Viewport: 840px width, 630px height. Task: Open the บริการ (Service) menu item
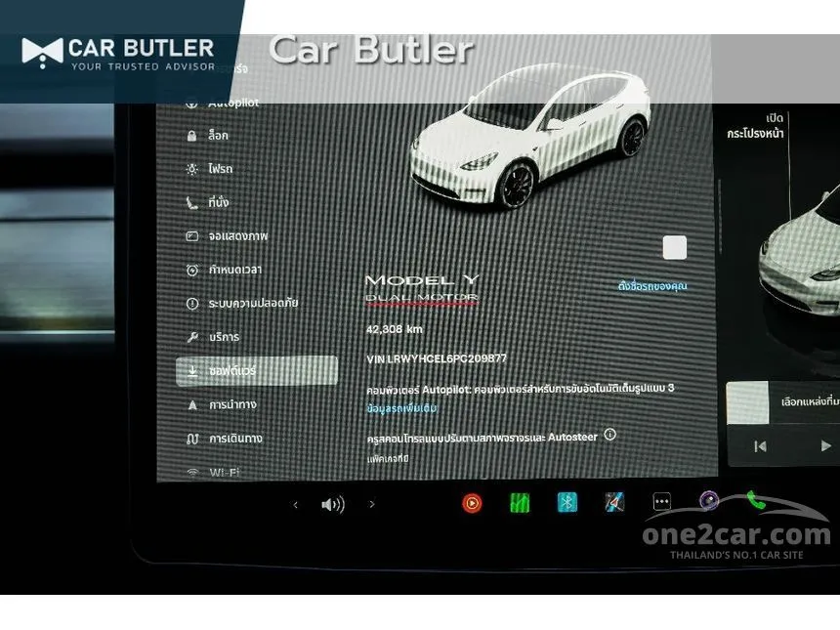click(213, 337)
